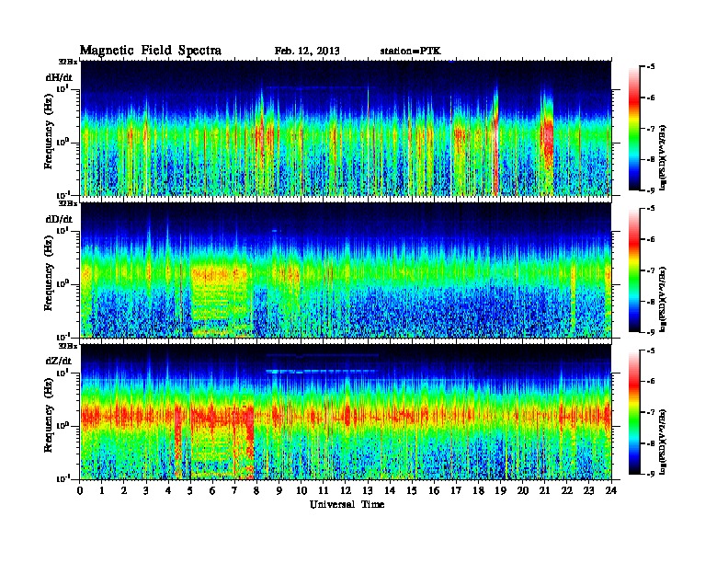Click hour tick label "24" on time axis

pyautogui.click(x=611, y=491)
